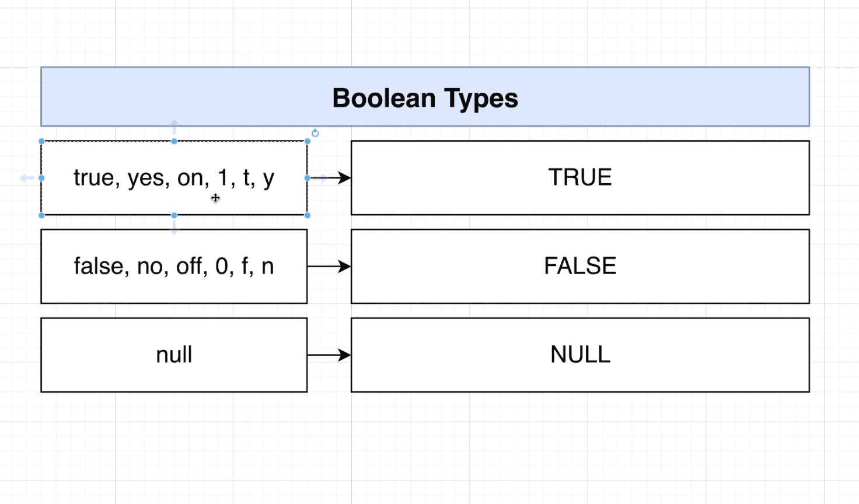Select the "Boolean Types" title box
Screen dimensions: 859x504
coord(425,97)
